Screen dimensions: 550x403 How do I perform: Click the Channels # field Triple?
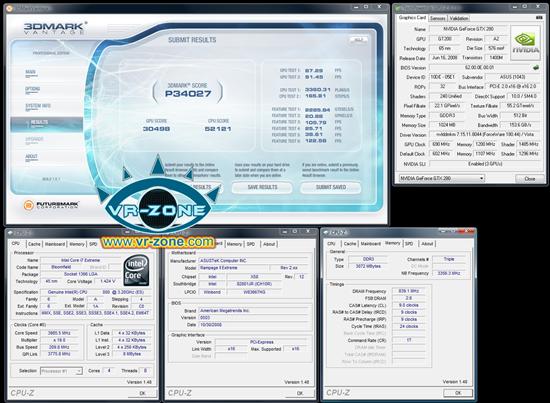click(449, 259)
